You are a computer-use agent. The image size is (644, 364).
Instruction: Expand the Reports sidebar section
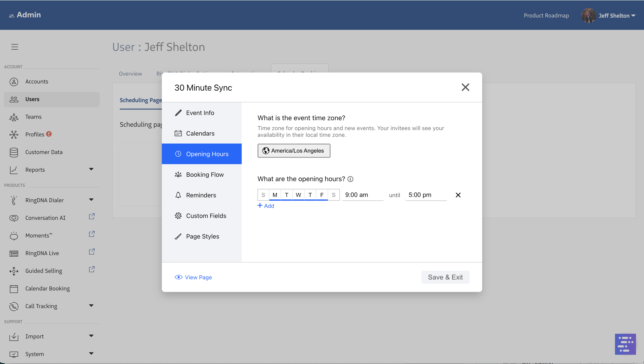(x=91, y=169)
